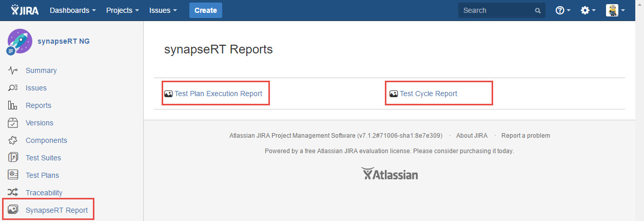The width and height of the screenshot is (644, 221).
Task: Open the settings gear menu
Action: coord(588,10)
